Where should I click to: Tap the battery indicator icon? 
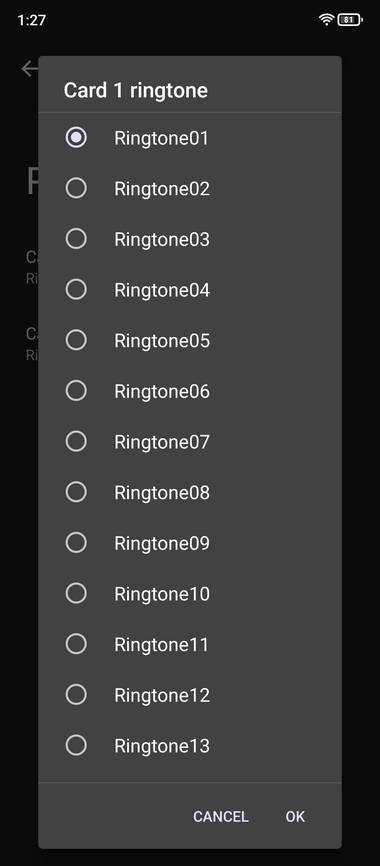tap(350, 20)
